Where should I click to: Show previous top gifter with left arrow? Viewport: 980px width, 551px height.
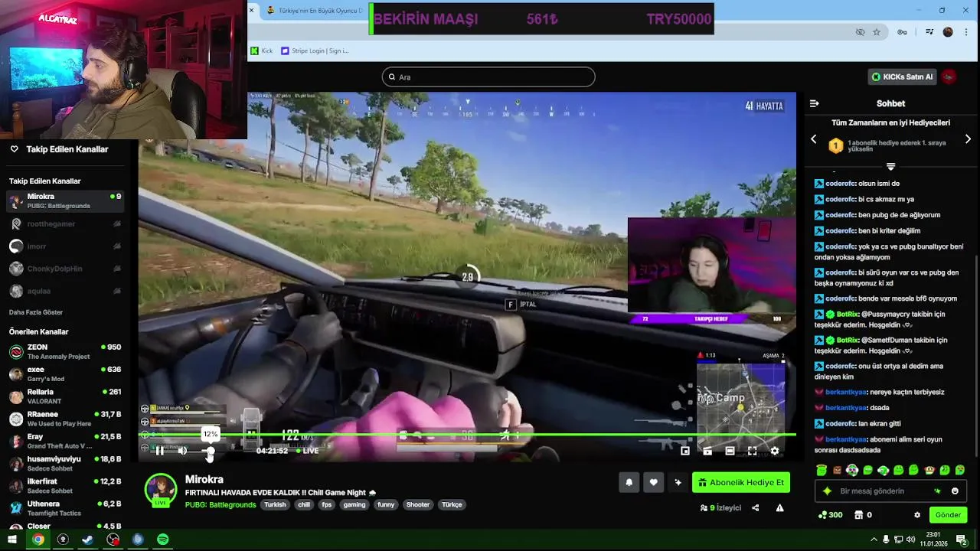coord(814,139)
